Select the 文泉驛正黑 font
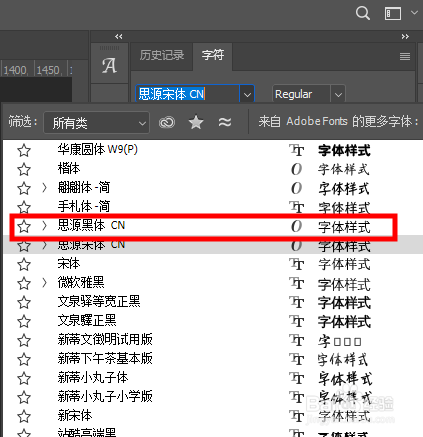The image size is (423, 437). click(87, 320)
